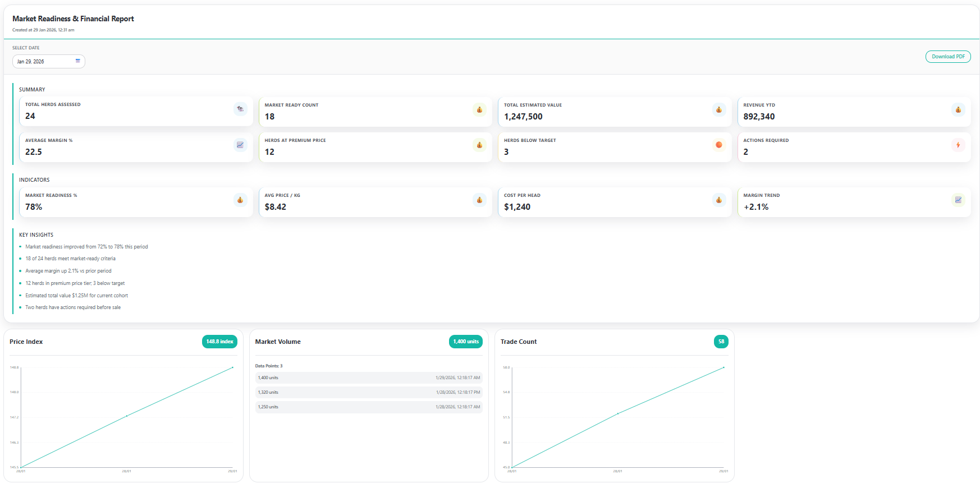Click the Price Index line end point
This screenshot has width=980, height=488.
232,367
